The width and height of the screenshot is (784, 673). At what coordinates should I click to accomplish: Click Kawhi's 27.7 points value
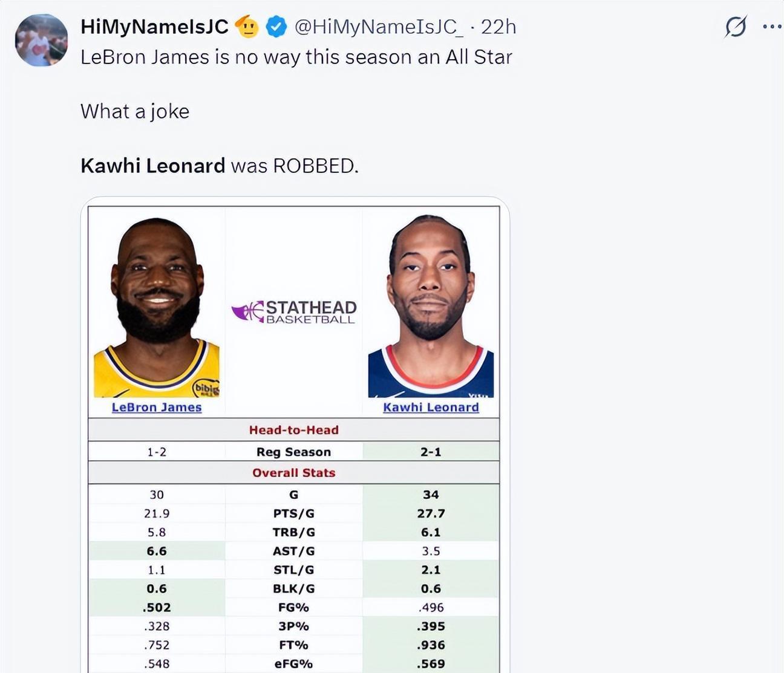point(431,513)
